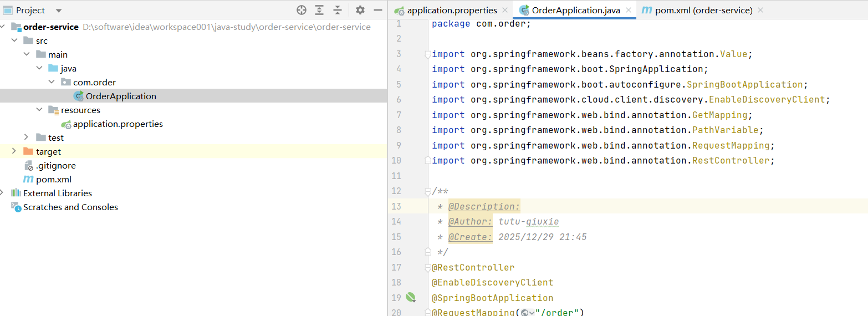Click the @EnableDiscoveryClient annotation
The width and height of the screenshot is (868, 316).
click(493, 282)
